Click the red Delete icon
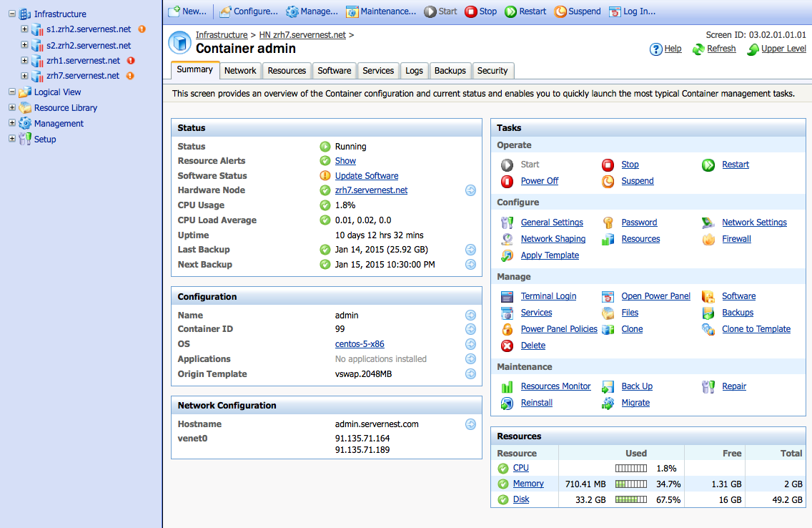 (507, 346)
